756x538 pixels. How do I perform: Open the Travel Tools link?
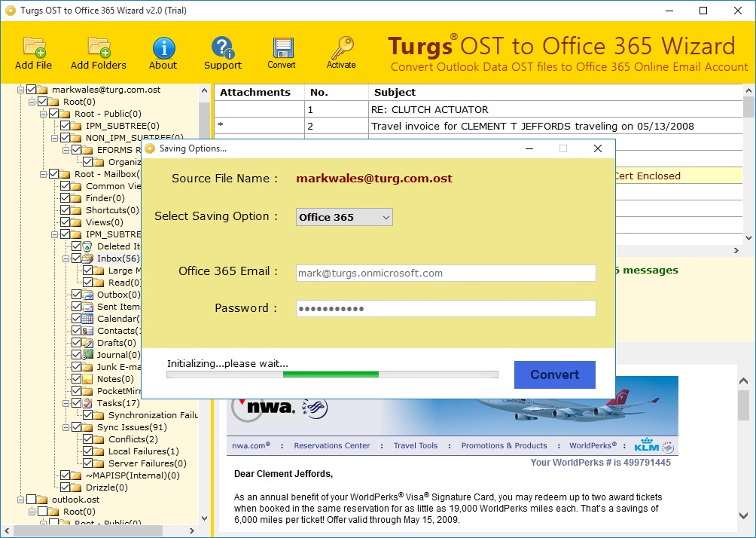415,445
